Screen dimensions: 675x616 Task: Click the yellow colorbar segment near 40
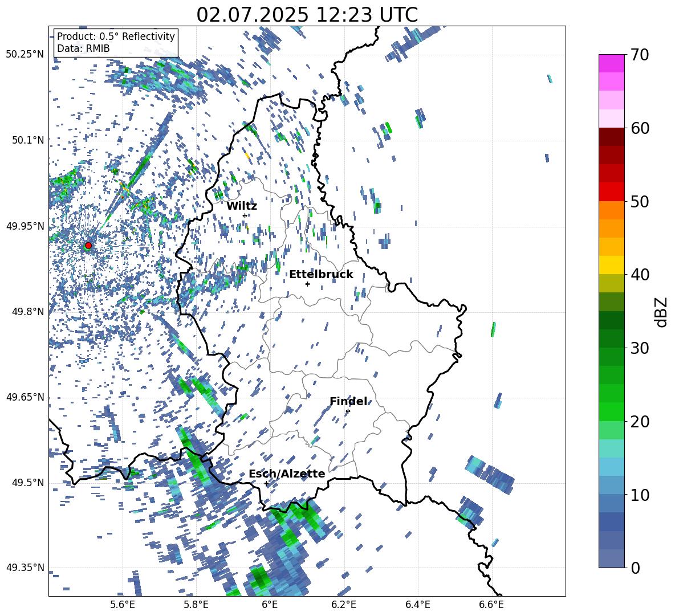pos(612,264)
